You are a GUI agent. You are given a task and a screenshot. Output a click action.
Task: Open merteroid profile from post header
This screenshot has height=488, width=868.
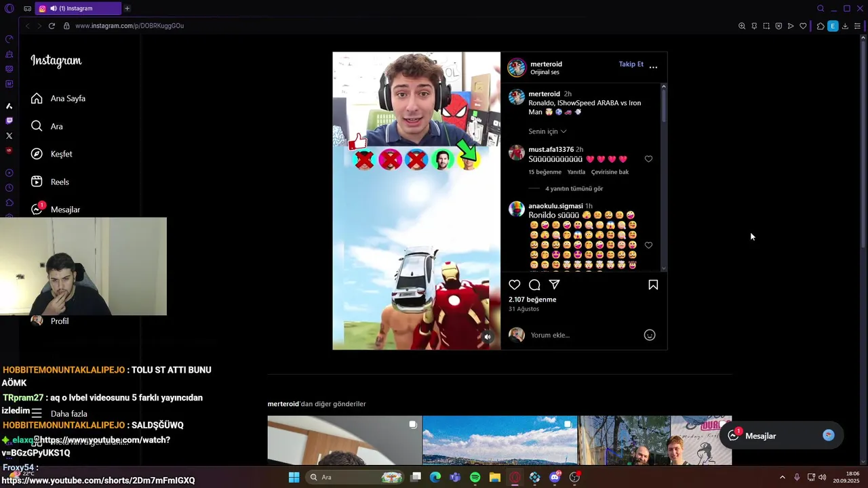click(546, 64)
